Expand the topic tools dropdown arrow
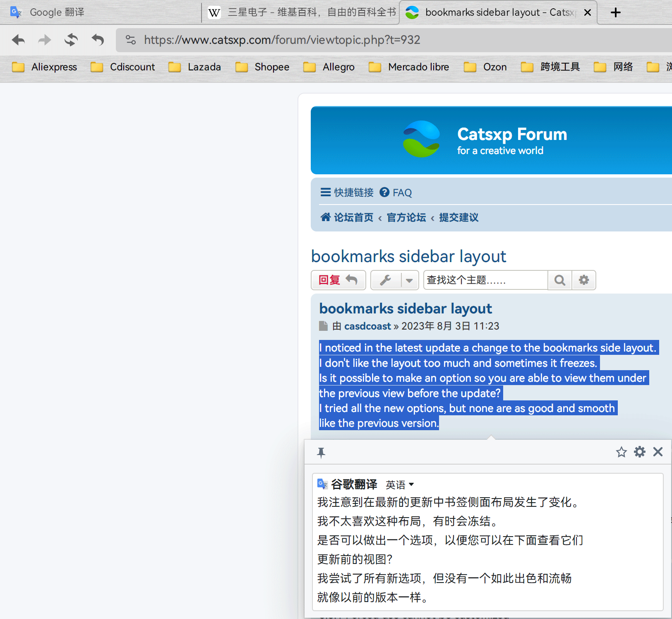 [x=409, y=280]
